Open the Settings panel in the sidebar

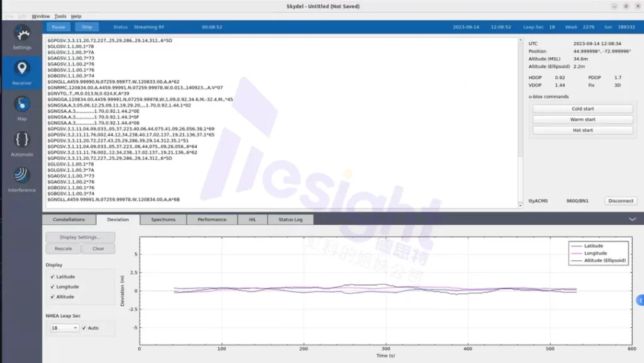click(x=21, y=38)
